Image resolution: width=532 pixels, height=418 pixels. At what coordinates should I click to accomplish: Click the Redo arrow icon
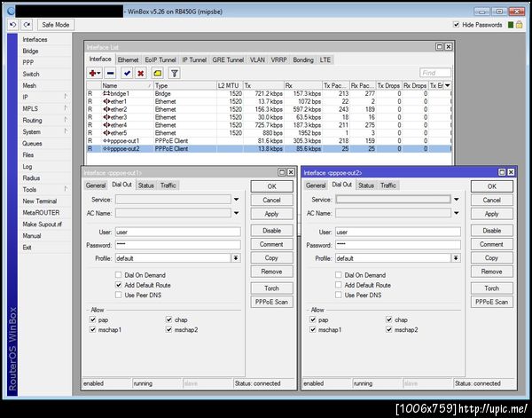pyautogui.click(x=27, y=25)
